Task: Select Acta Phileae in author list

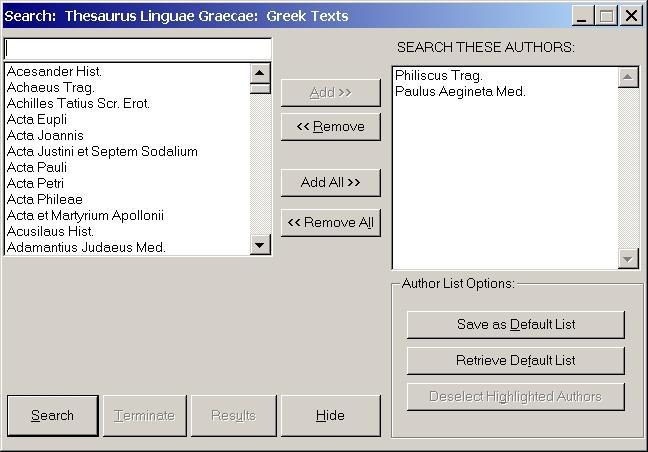Action: [x=127, y=199]
